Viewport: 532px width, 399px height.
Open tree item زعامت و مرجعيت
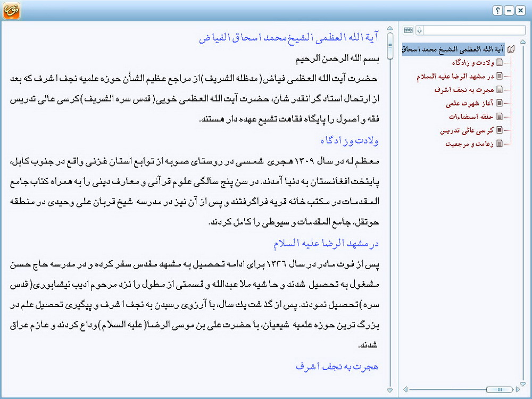pos(470,144)
